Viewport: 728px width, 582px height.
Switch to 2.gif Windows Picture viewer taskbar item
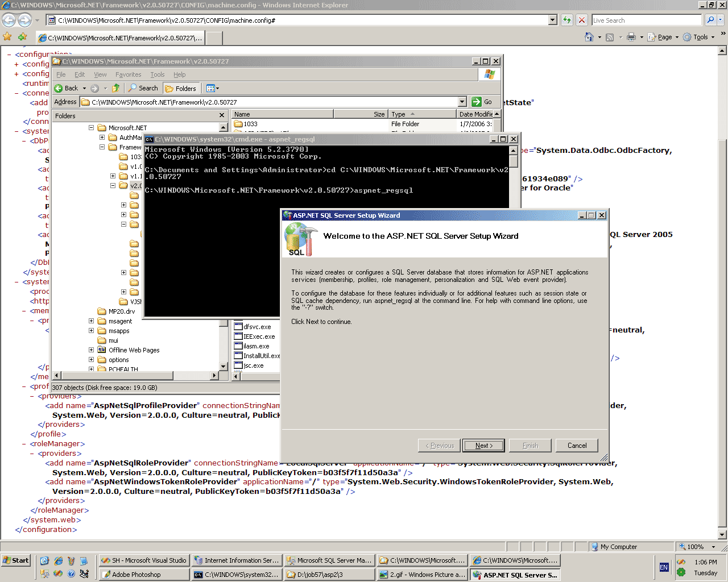421,575
